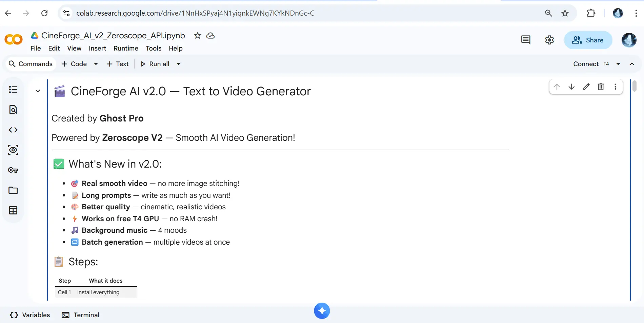Open Chrome three-dot menu
The height and width of the screenshot is (323, 644).
point(636,13)
